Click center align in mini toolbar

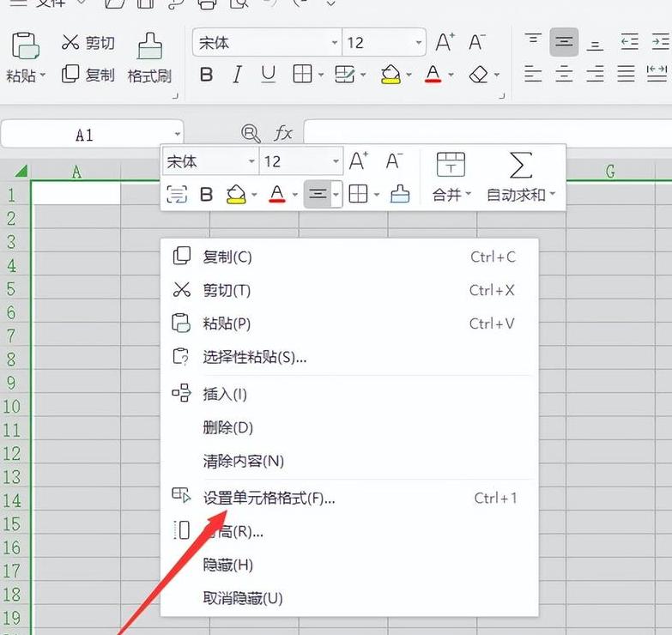[318, 194]
